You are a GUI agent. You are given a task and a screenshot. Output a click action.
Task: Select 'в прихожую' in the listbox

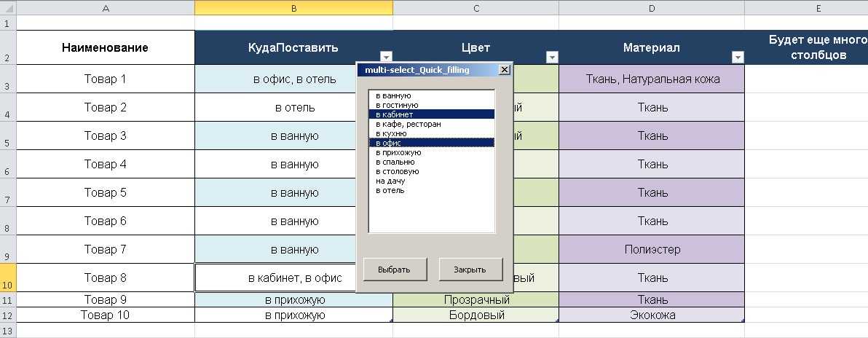pyautogui.click(x=431, y=152)
